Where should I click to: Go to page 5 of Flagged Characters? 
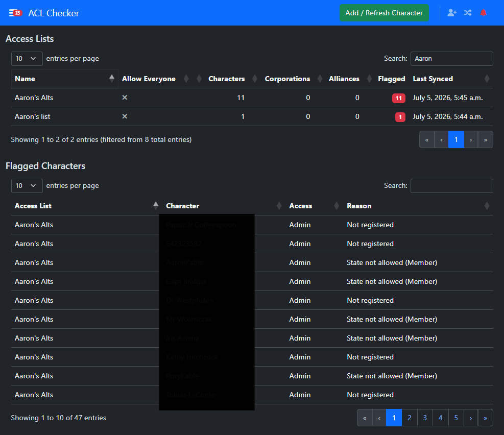pos(456,418)
